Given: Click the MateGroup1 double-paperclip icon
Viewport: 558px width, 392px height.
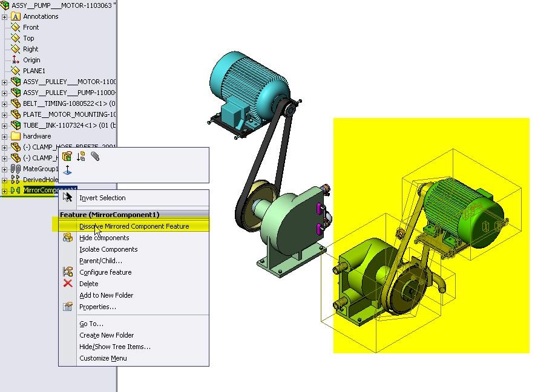Looking at the screenshot, I should [x=16, y=169].
